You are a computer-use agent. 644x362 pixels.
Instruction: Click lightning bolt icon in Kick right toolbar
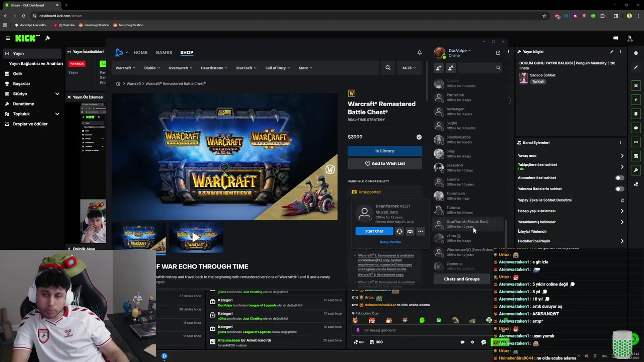636,100
